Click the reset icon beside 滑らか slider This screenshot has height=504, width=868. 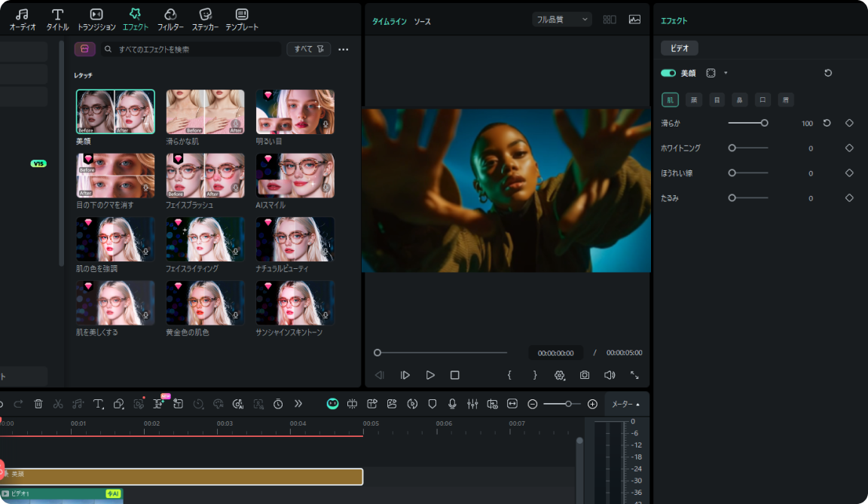[x=827, y=123]
